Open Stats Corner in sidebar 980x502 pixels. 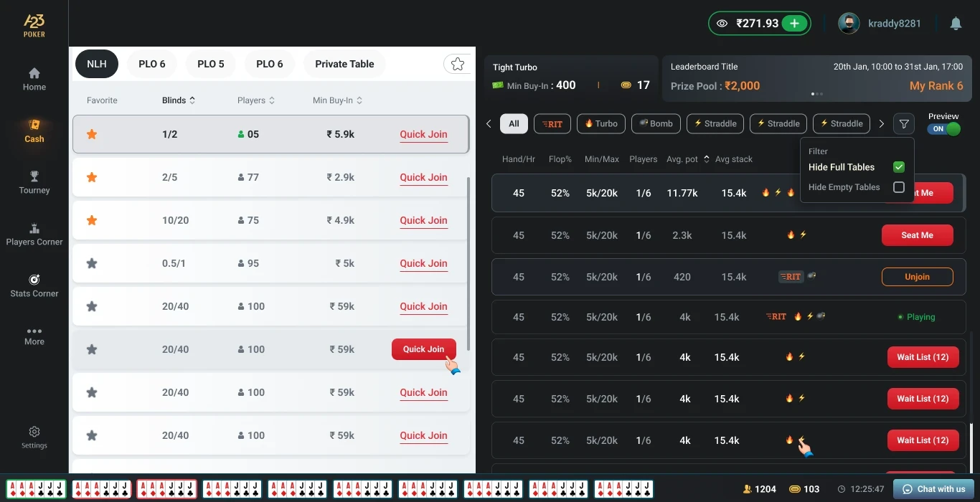pos(34,286)
